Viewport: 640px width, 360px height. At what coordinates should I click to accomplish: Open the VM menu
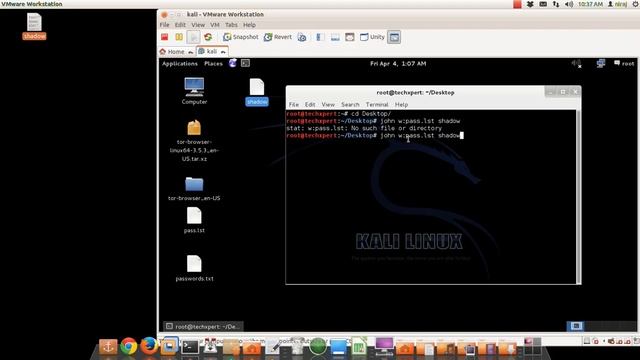pyautogui.click(x=215, y=25)
